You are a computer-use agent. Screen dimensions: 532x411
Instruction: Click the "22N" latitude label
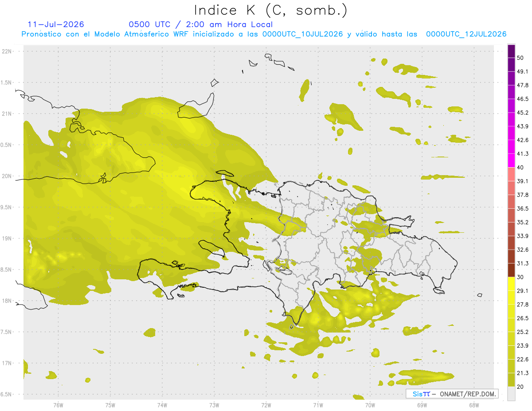[8, 51]
